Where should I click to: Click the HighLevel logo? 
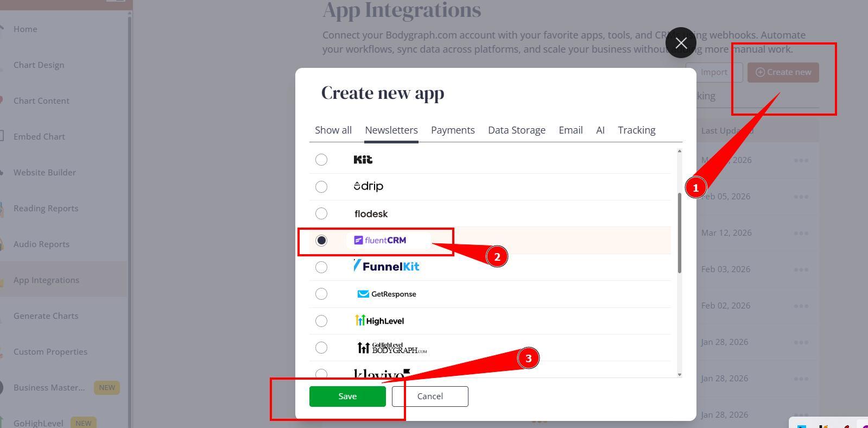(x=379, y=320)
